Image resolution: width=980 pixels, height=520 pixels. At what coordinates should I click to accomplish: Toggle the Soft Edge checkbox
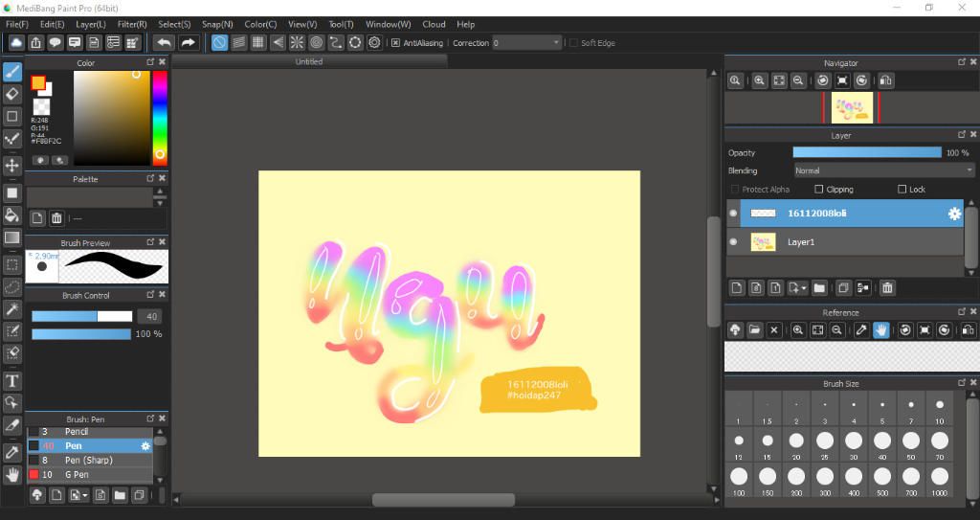pos(573,43)
